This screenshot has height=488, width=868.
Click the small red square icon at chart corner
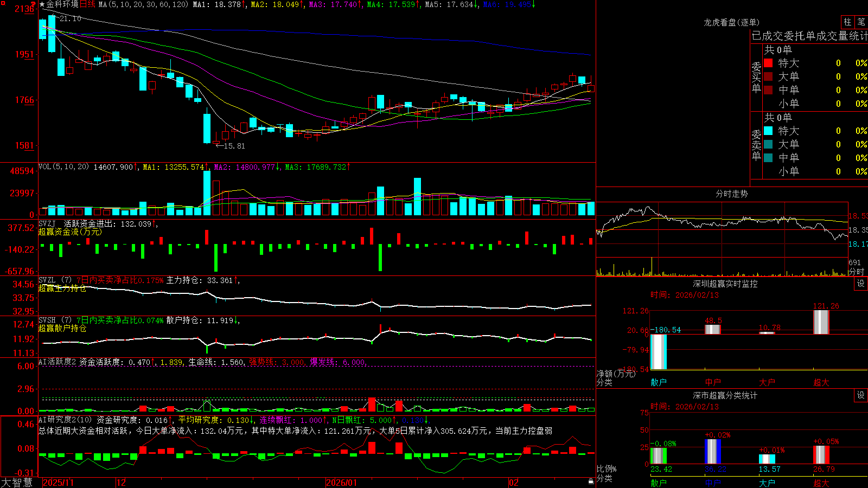tap(2, 2)
